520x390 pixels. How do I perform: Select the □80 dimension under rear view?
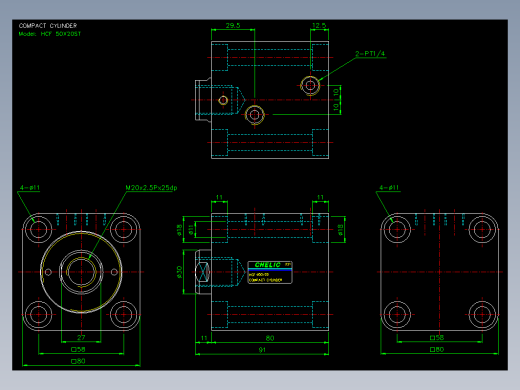pyautogui.click(x=437, y=350)
